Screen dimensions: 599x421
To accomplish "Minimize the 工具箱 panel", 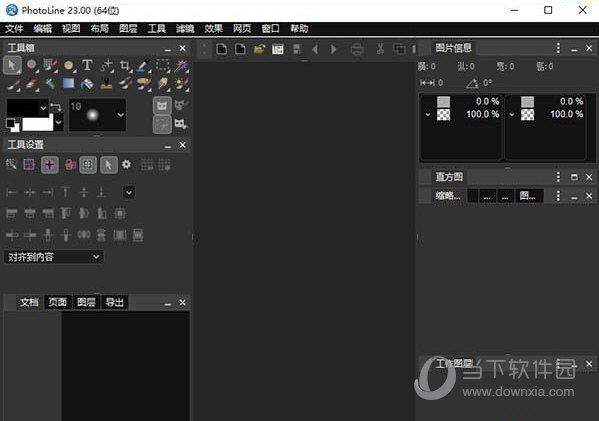I will click(168, 49).
